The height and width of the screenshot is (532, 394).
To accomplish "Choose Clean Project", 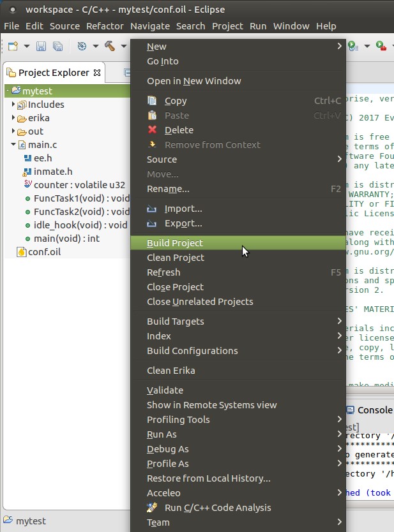I will point(238,258).
